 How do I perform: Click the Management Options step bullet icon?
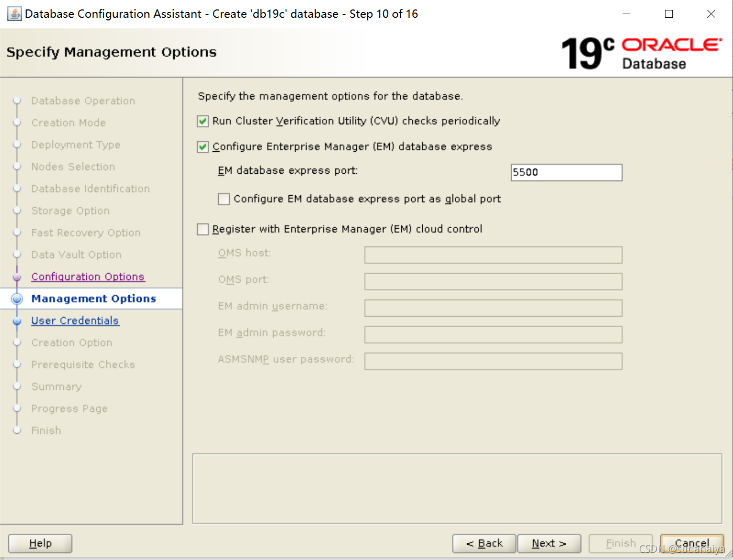(17, 299)
